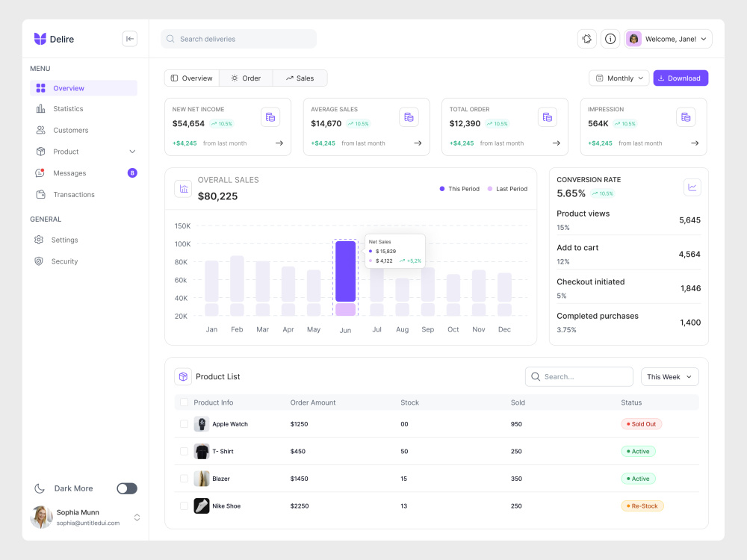Click the Last Period legend dot
Screen dimensions: 747x560
pyautogui.click(x=490, y=189)
